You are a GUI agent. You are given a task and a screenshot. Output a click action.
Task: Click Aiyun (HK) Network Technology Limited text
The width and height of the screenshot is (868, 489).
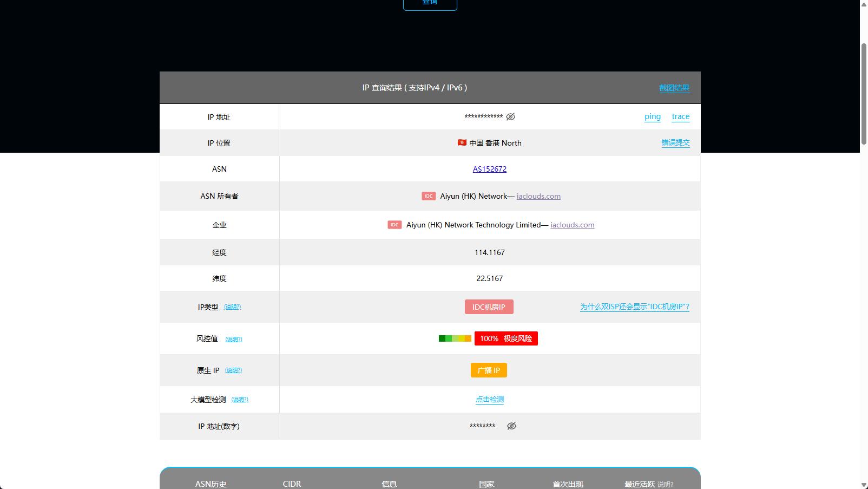pyautogui.click(x=474, y=225)
